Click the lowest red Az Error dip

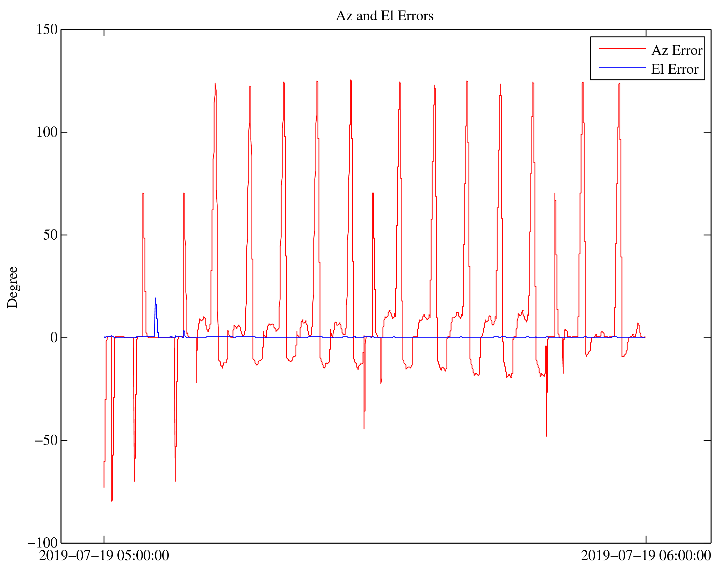111,500
